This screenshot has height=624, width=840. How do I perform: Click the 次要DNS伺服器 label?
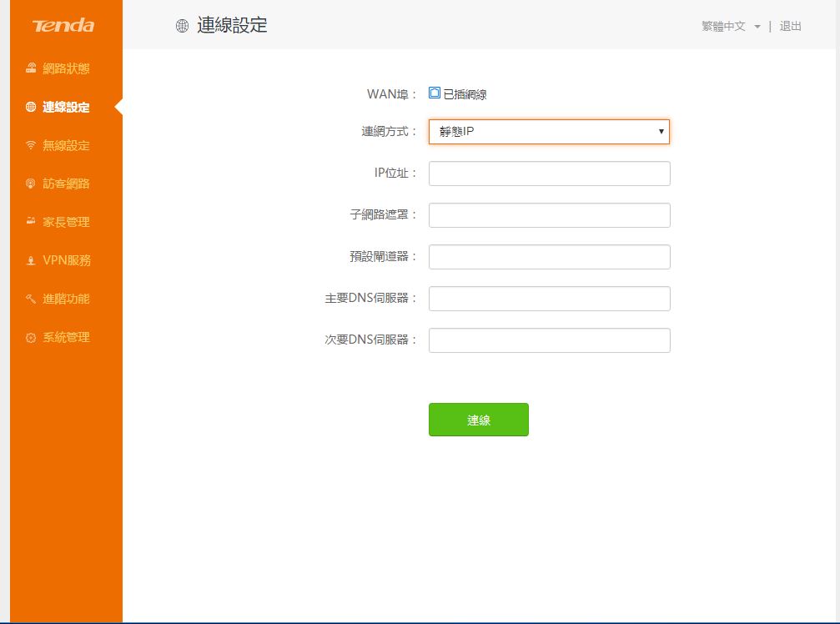370,340
